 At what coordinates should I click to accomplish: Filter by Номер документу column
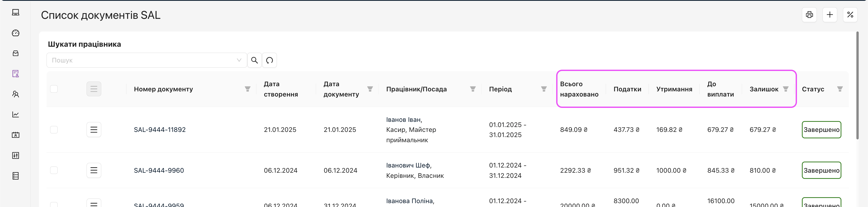coord(247,89)
